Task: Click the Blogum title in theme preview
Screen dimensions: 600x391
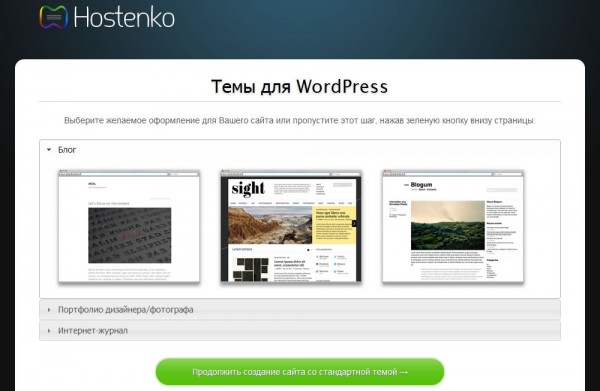Action: 421,184
